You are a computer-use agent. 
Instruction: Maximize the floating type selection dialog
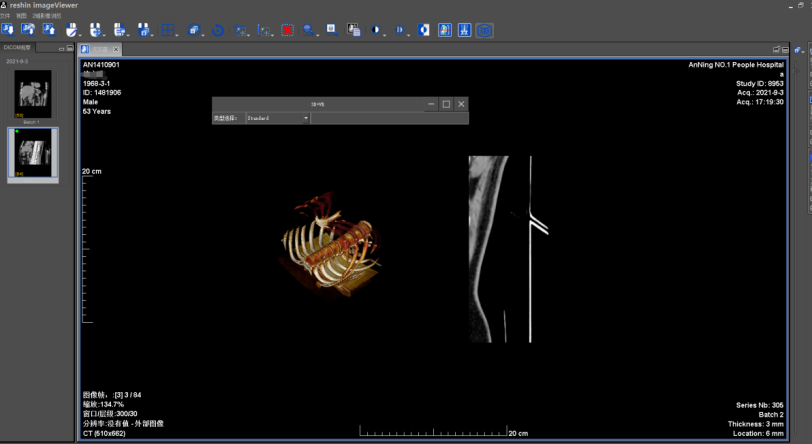(x=446, y=104)
